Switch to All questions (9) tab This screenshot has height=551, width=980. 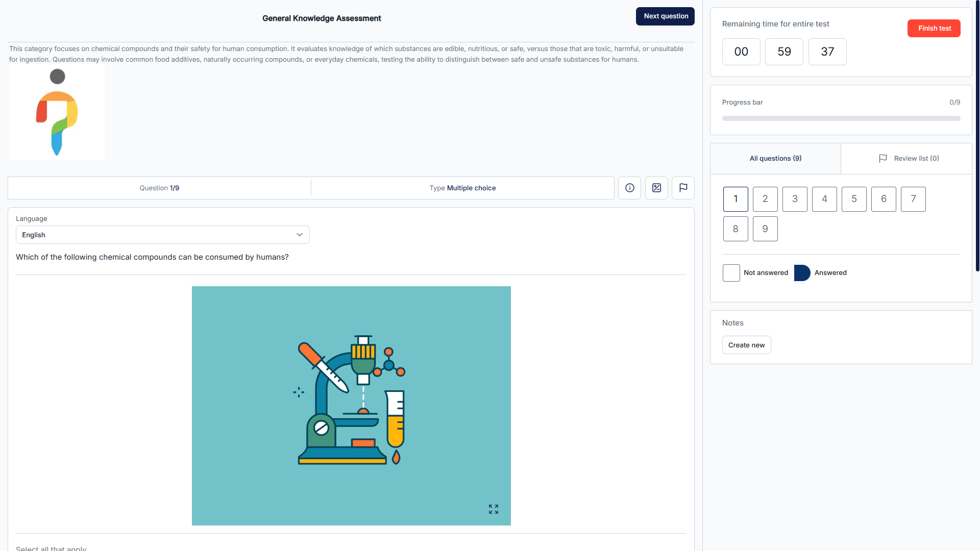tap(775, 159)
